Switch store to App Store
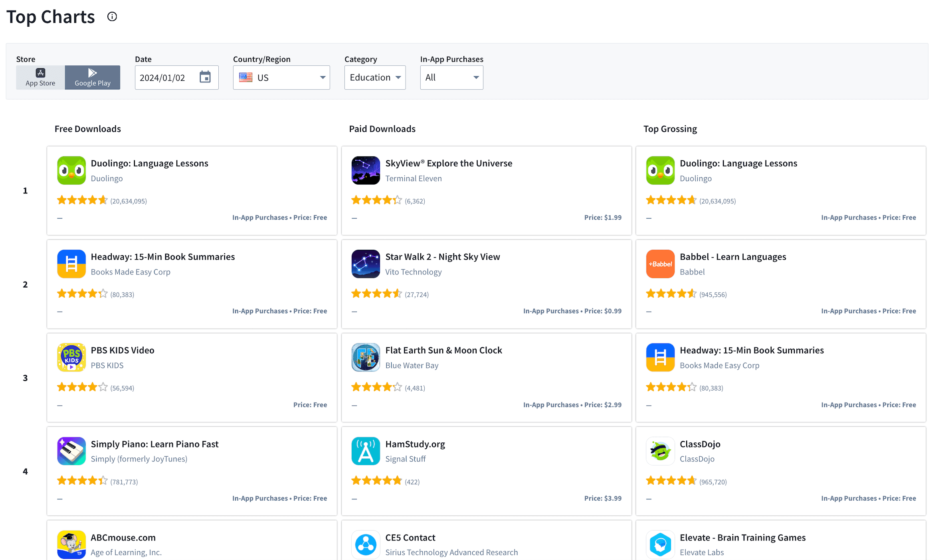The image size is (936, 560). click(40, 77)
